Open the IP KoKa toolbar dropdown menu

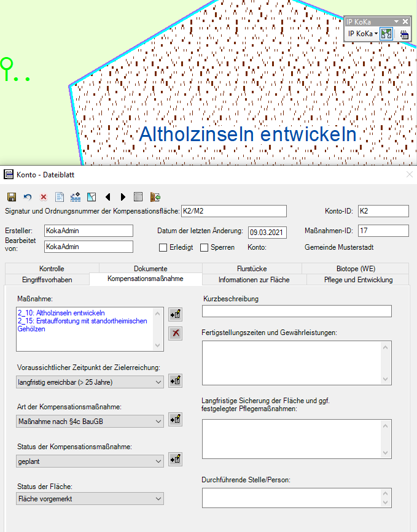point(375,34)
